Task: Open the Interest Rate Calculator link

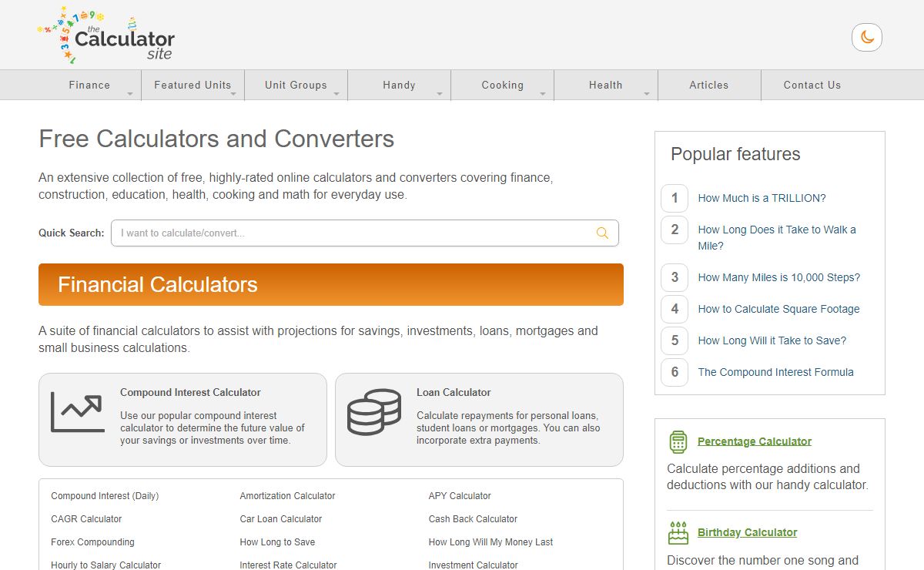Action: (x=288, y=565)
